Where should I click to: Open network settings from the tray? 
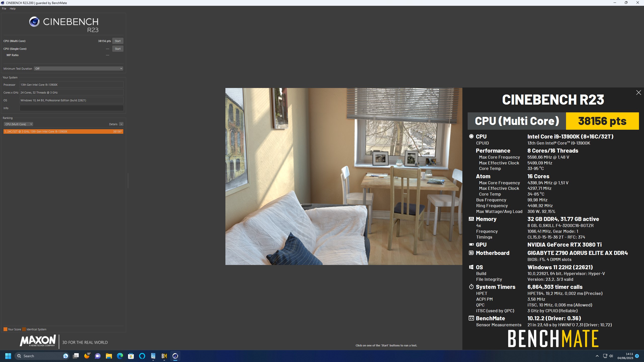click(605, 356)
